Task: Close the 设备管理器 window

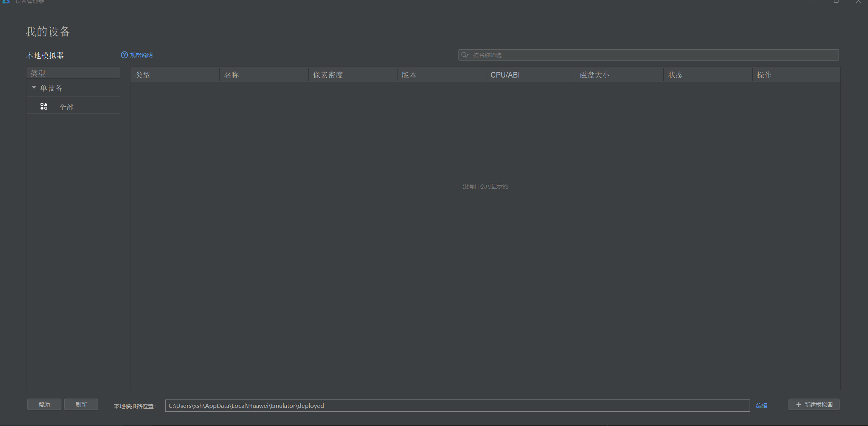Action: pos(858,2)
